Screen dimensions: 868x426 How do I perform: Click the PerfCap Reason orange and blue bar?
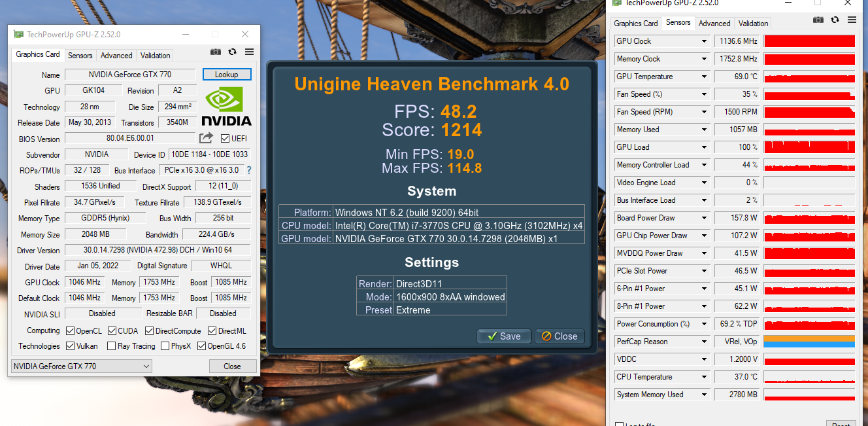[x=809, y=342]
